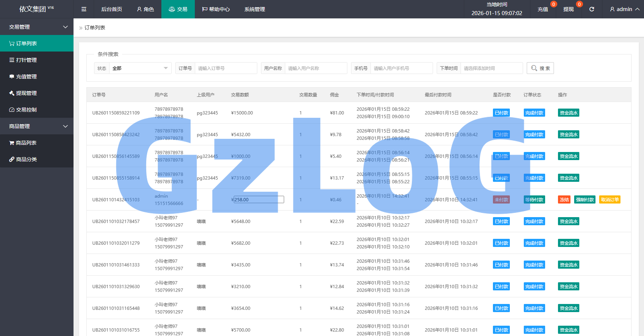Viewport: 644px width, 336px height.
Task: Click 冻结 on the unpaid order
Action: click(564, 200)
